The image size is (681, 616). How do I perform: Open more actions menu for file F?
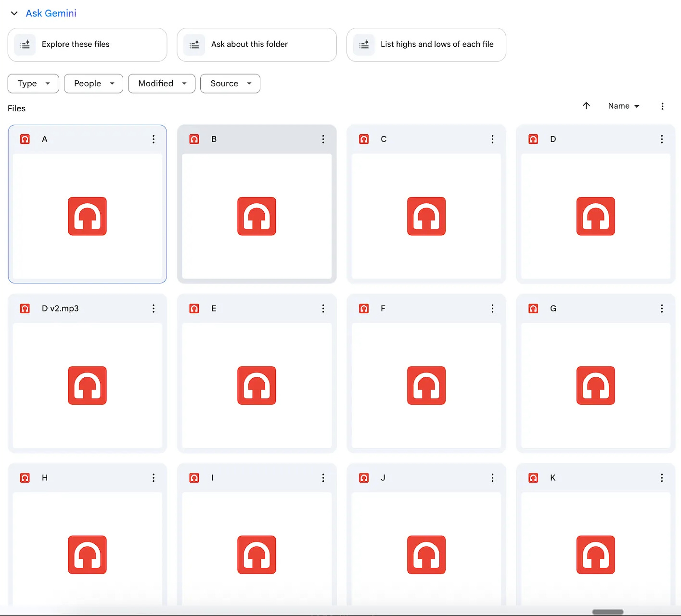492,308
